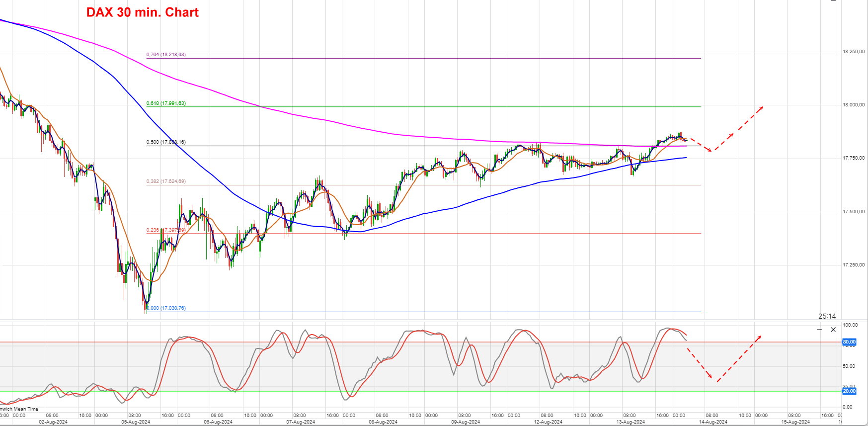
Task: Click the 15-Aug-2024 date label
Action: point(795,422)
